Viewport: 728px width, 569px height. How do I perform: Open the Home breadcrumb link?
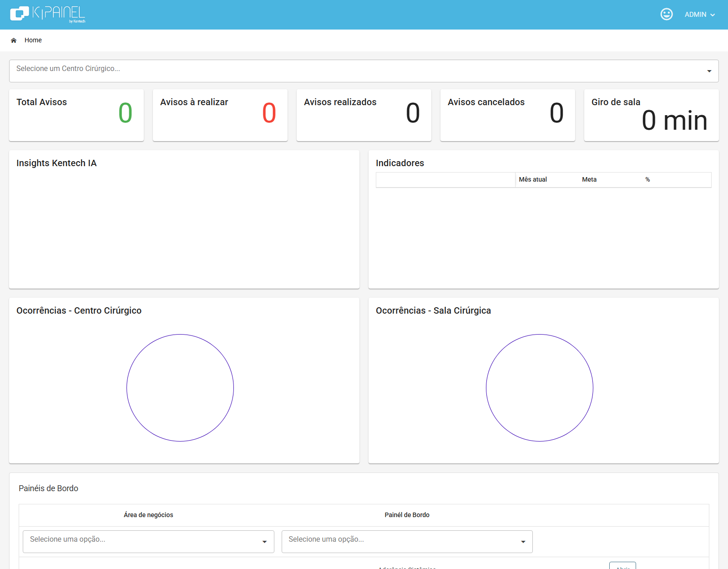click(33, 40)
